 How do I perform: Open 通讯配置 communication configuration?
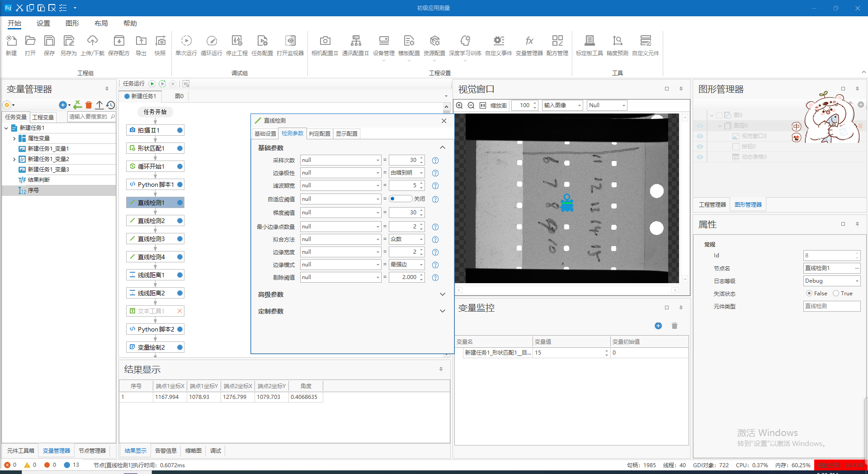pyautogui.click(x=356, y=45)
